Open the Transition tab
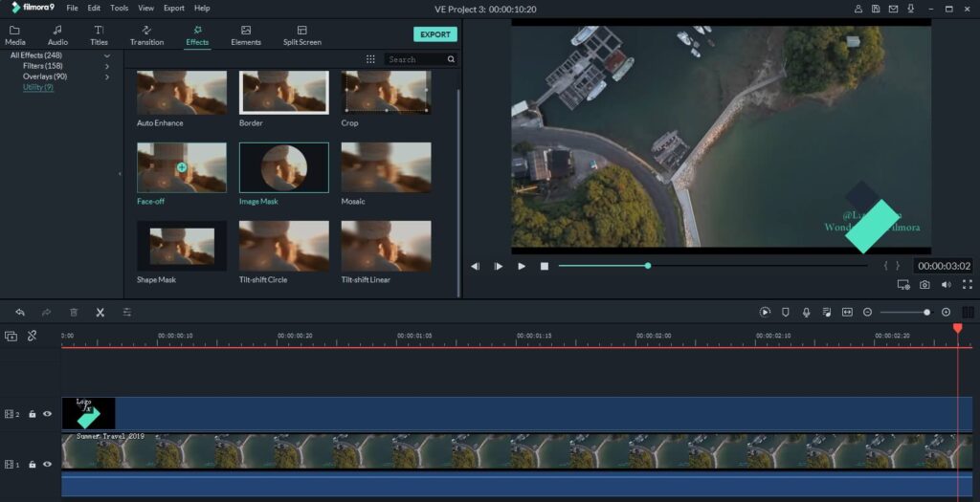The image size is (980, 502). click(146, 35)
